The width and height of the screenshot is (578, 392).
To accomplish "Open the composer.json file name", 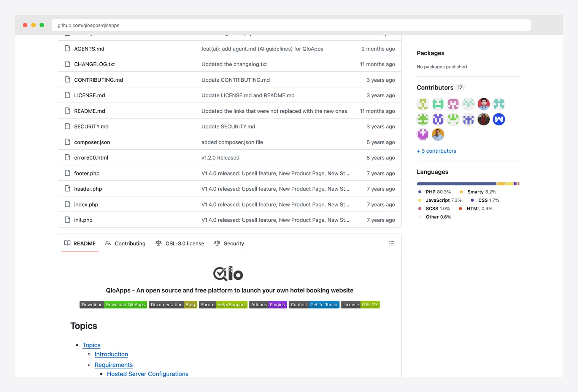I will pos(92,142).
